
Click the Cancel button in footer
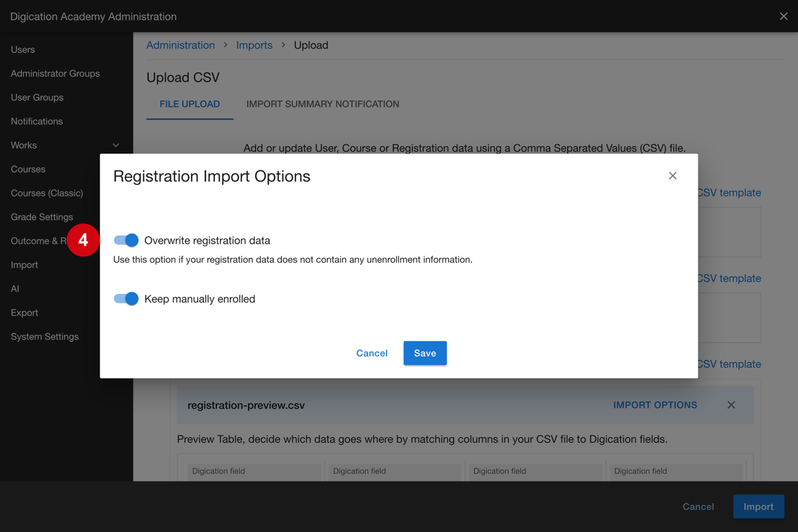698,507
